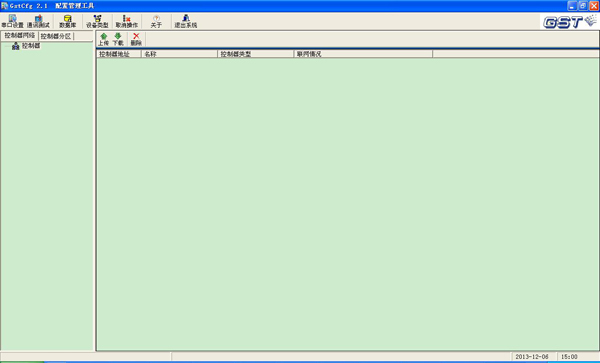Viewport: 600px width, 363px height.
Task: Open 设备类型 device type settings
Action: (97, 21)
